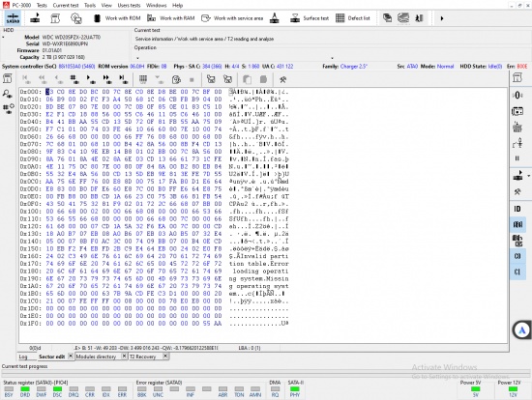Click the ID button in right sidebar

coord(517,209)
